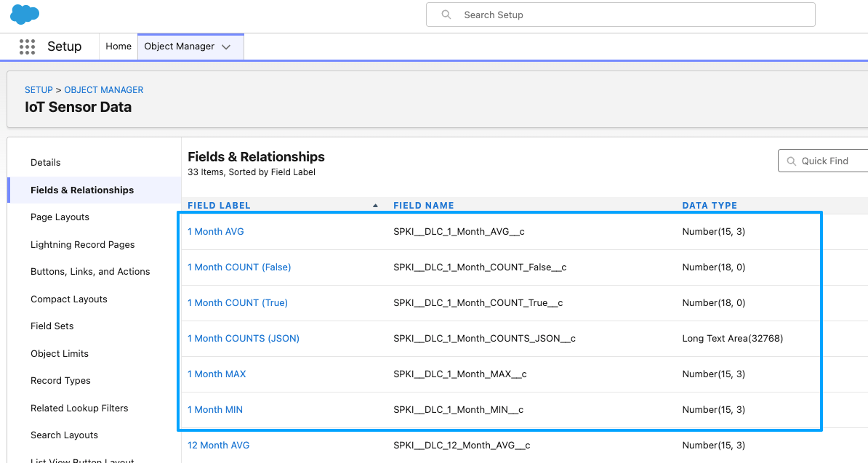
Task: Click the Fields & Relationships heading
Action: [x=257, y=157]
